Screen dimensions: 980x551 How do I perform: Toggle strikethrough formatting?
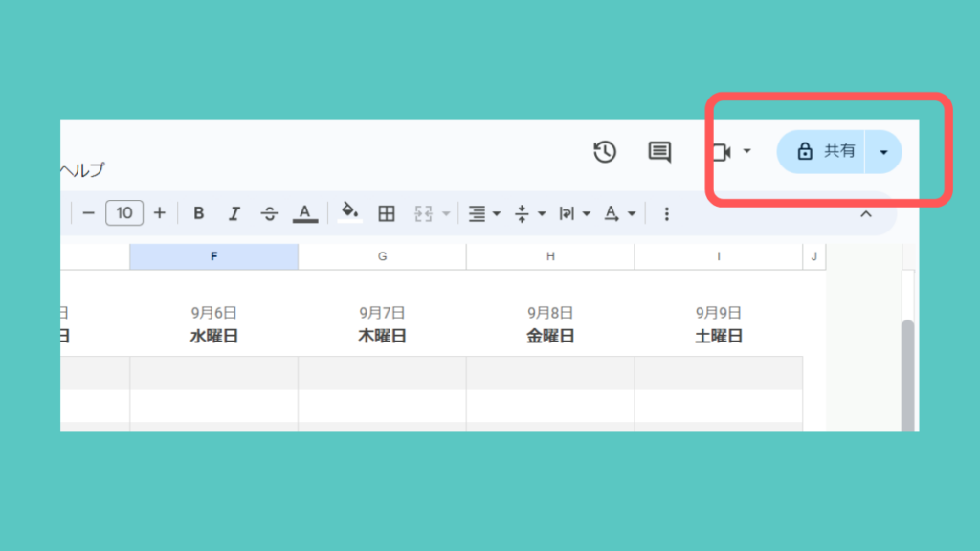(270, 213)
